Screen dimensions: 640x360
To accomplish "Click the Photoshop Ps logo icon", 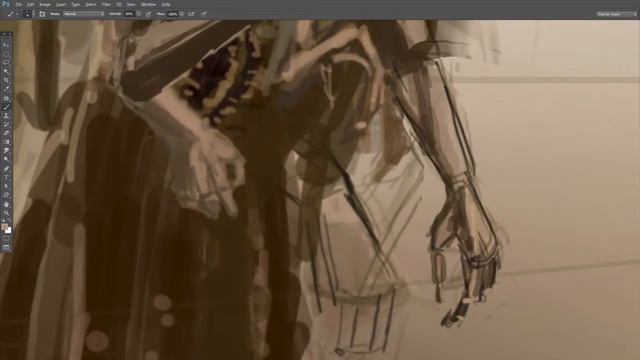I will [x=5, y=4].
